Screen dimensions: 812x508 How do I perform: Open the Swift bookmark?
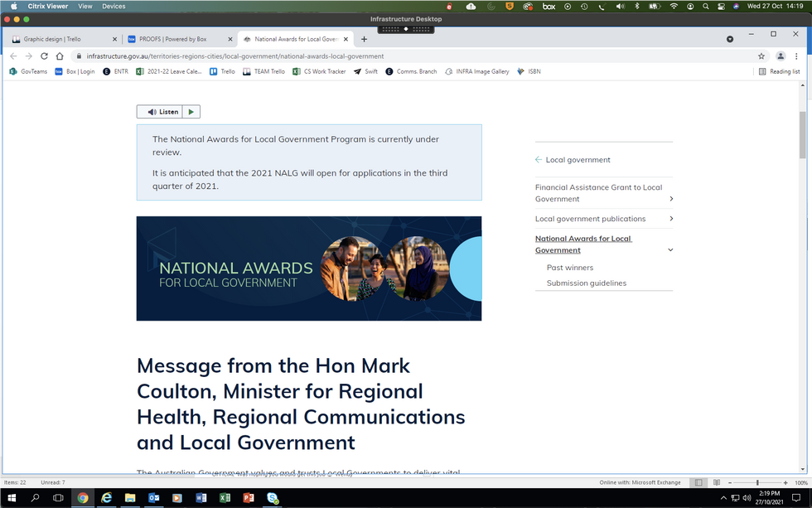[x=365, y=71]
